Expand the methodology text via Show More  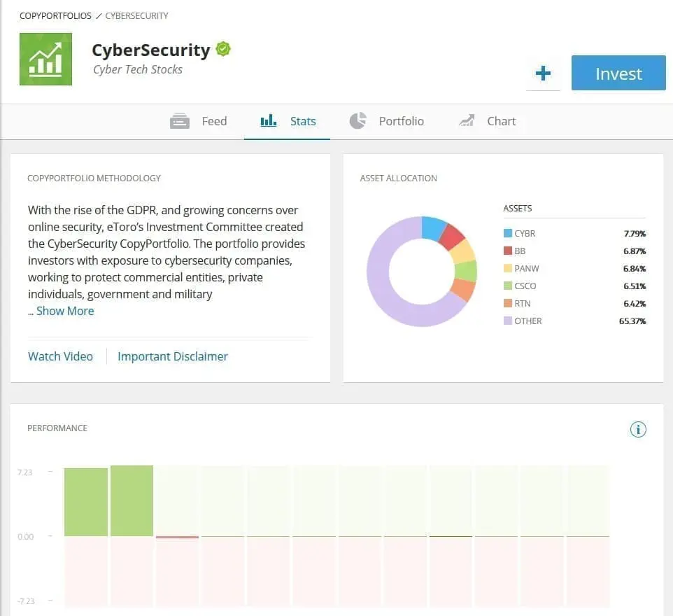coord(65,311)
